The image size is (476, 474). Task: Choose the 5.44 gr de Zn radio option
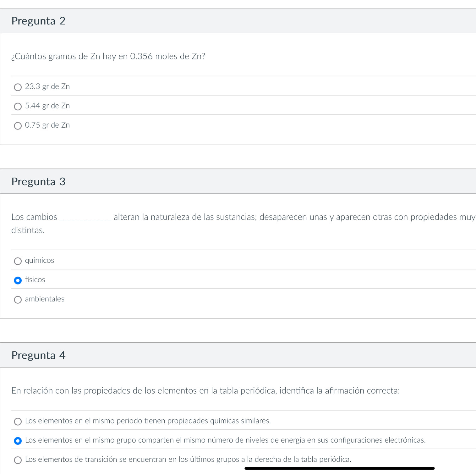[x=18, y=107]
